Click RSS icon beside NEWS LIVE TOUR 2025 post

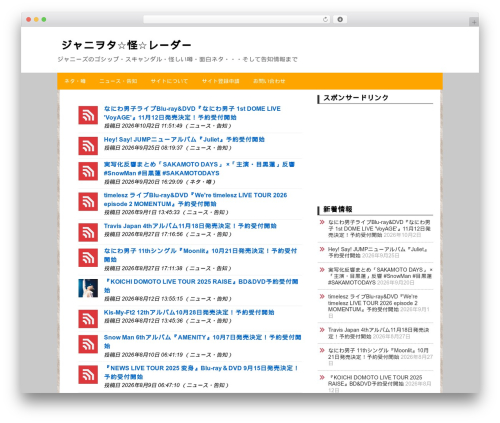point(88,375)
